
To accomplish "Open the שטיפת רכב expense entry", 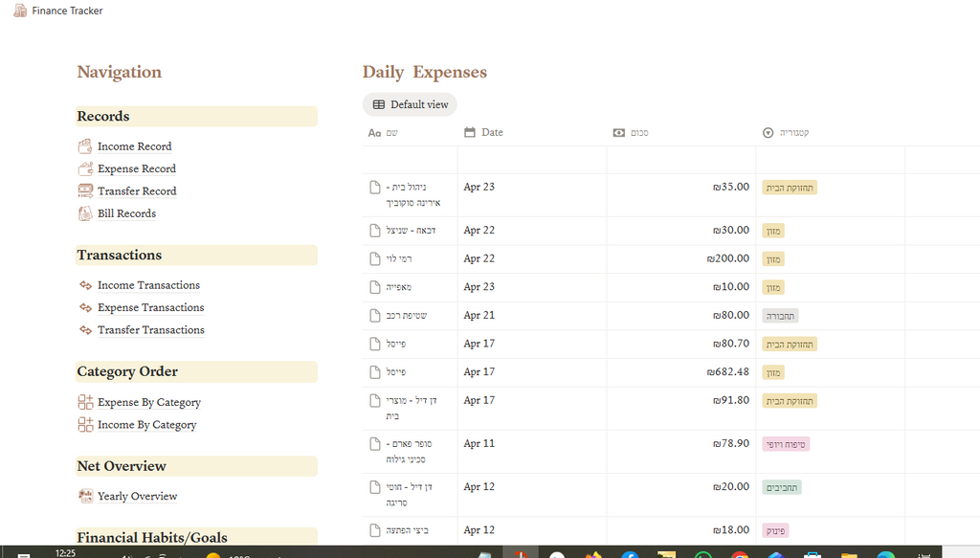I will tap(406, 316).
